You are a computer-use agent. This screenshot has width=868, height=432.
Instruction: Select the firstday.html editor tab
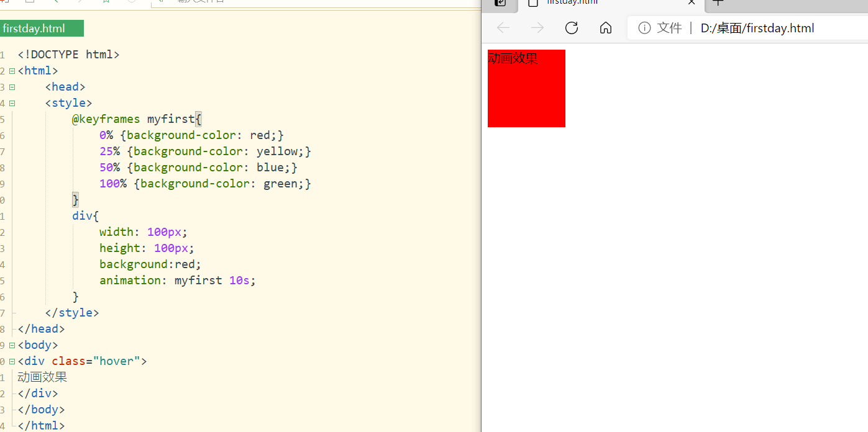tap(41, 29)
